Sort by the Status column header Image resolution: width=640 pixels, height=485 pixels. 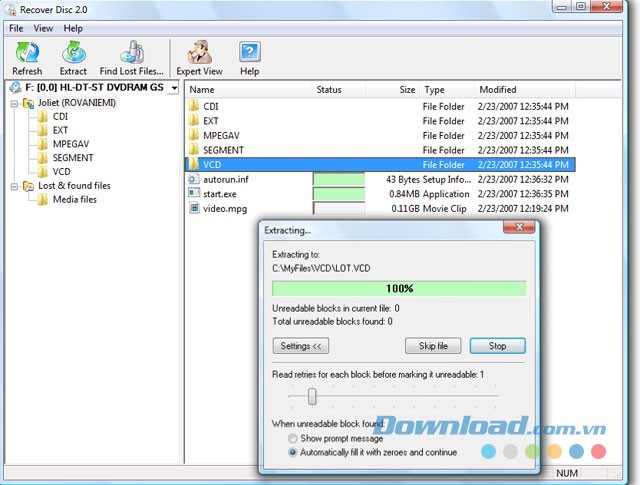(338, 90)
